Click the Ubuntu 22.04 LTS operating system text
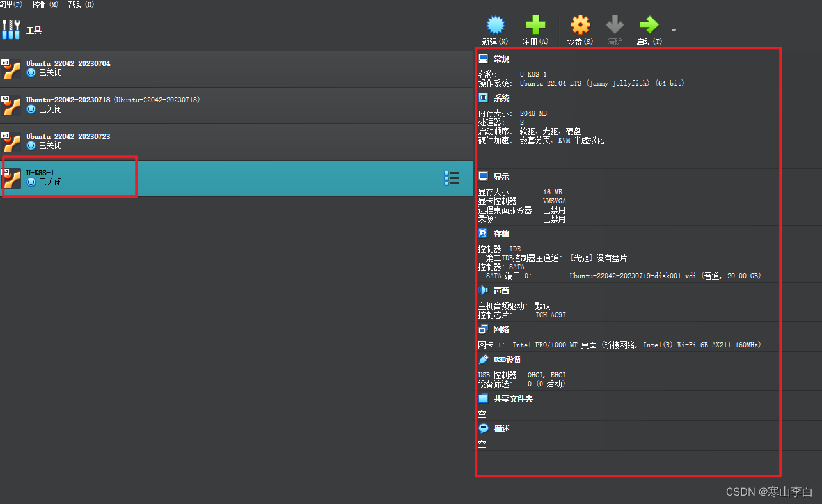 click(x=602, y=83)
